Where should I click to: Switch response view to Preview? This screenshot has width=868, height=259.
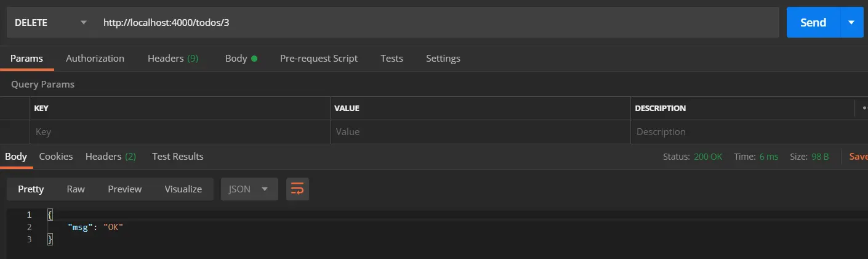click(124, 189)
